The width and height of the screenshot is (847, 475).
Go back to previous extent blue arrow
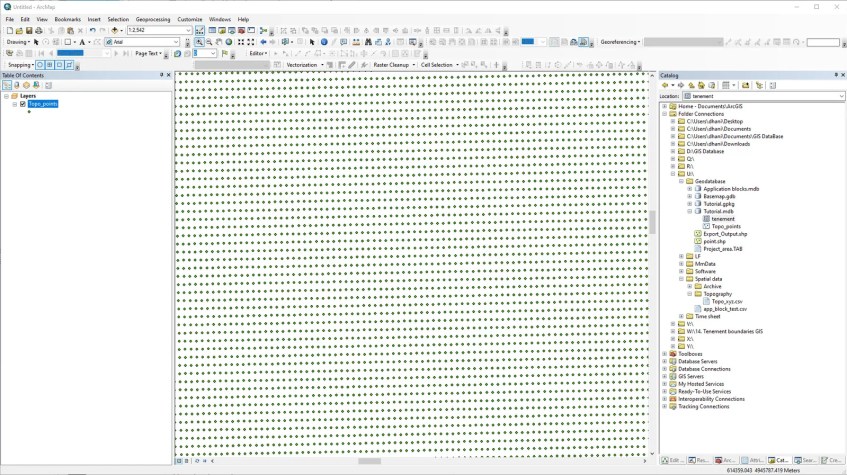pyautogui.click(x=263, y=42)
